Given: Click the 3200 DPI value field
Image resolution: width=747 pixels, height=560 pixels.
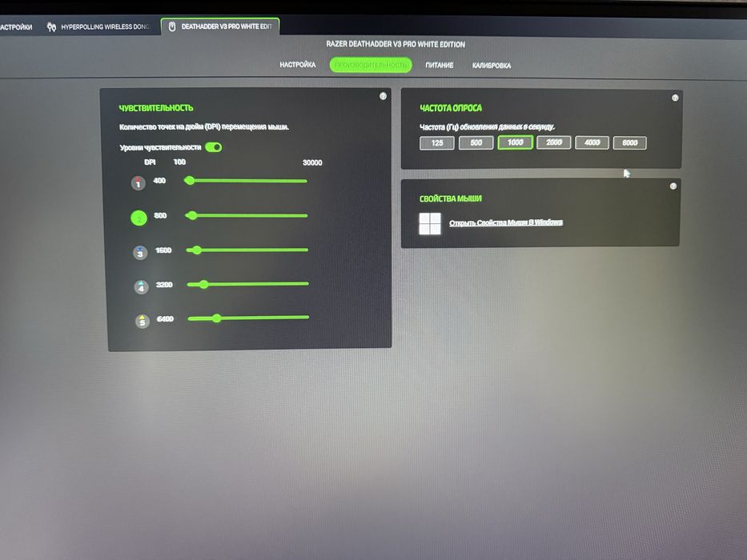Looking at the screenshot, I should click(164, 284).
